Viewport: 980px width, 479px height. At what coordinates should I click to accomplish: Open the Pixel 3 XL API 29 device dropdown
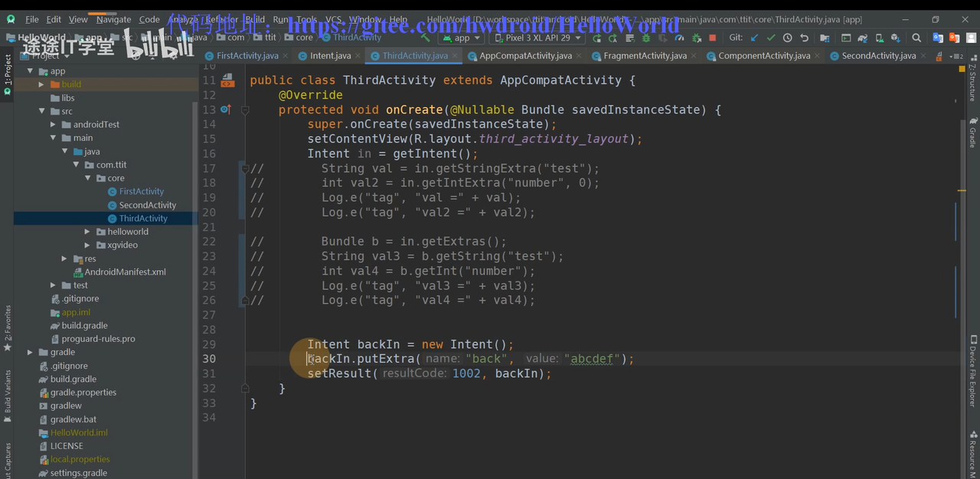pyautogui.click(x=537, y=37)
